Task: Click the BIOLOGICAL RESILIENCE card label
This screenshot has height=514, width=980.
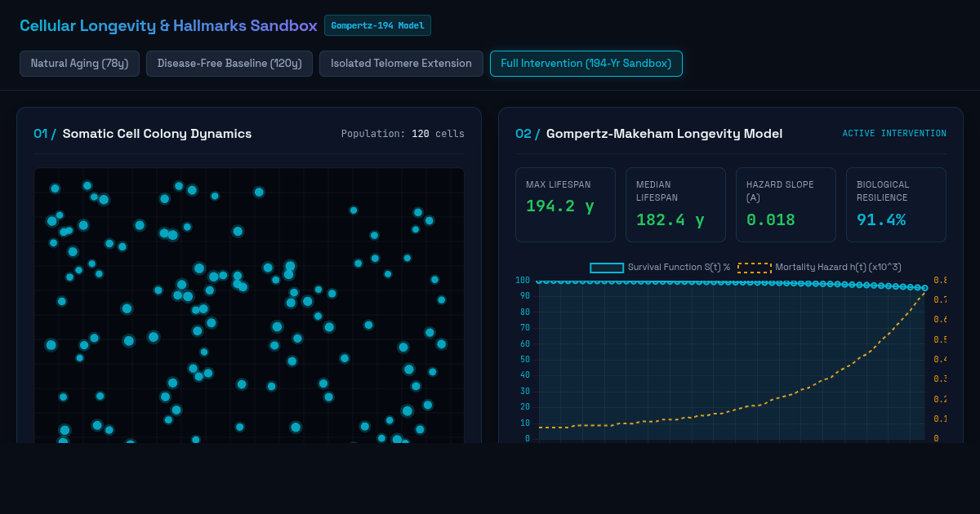Action: click(883, 191)
